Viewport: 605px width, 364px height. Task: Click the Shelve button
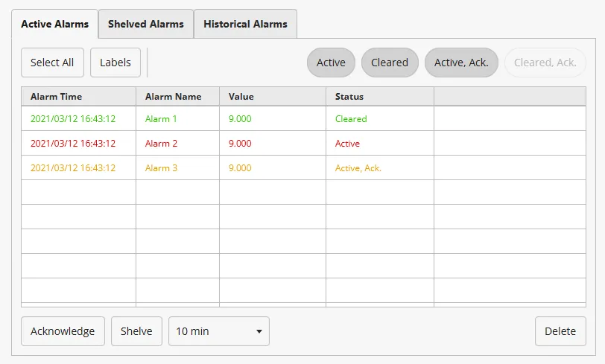tap(136, 331)
